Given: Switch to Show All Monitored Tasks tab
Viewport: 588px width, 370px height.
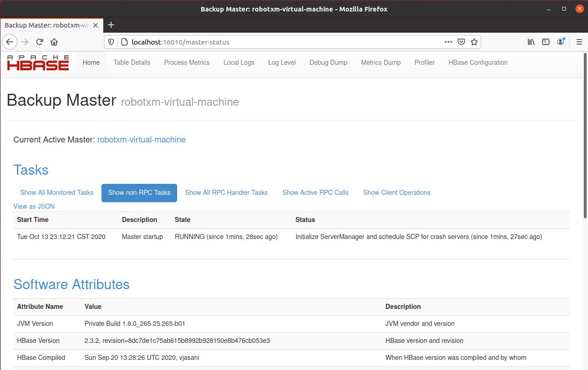Looking at the screenshot, I should coord(57,193).
